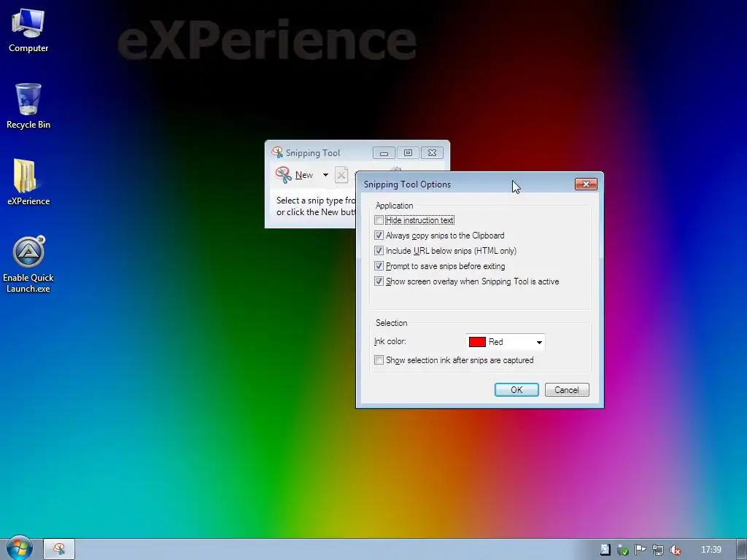Click Cancel in the options dialog
This screenshot has width=747, height=560.
567,389
